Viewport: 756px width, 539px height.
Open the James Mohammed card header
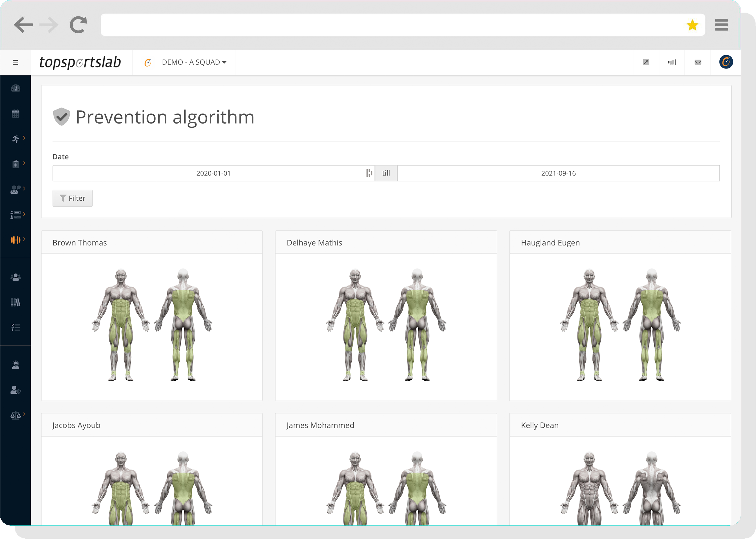click(386, 425)
